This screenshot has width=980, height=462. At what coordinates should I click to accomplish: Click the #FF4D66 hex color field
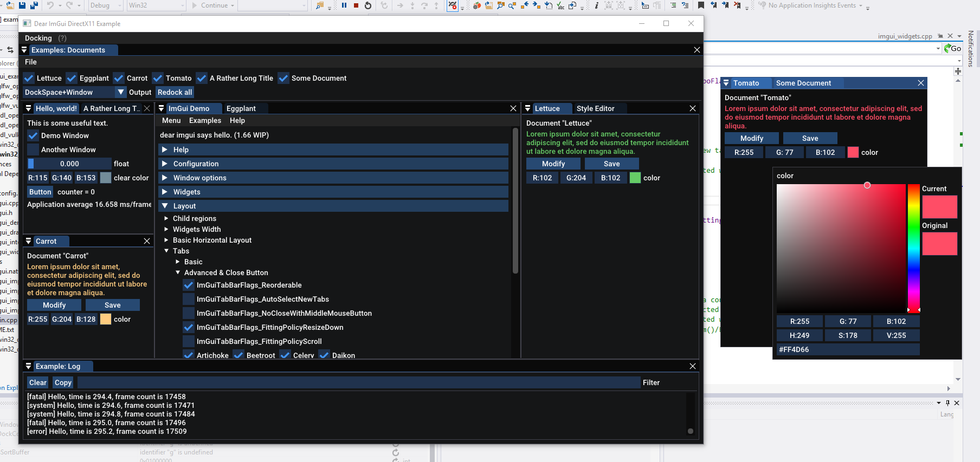pyautogui.click(x=848, y=349)
